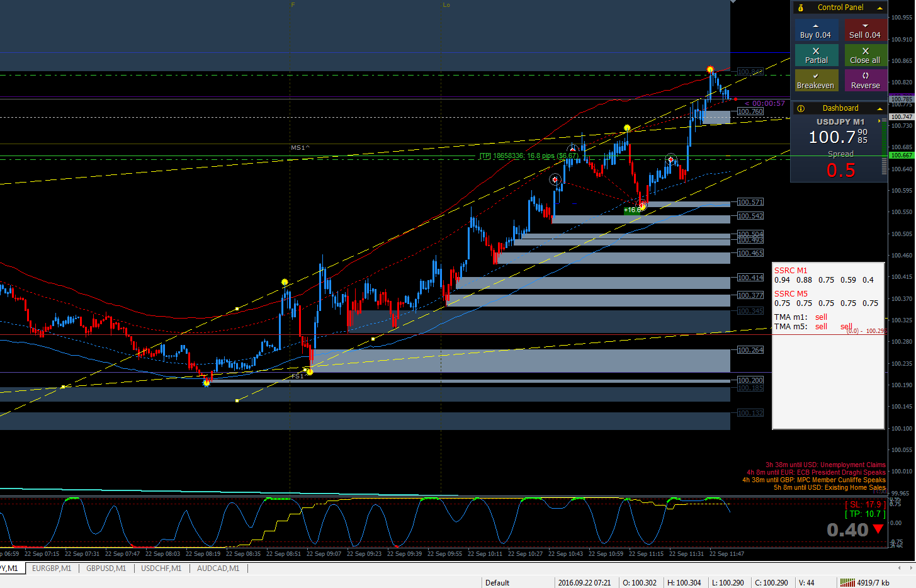The image size is (916, 588).
Task: Click the Partial close button
Action: 816,55
